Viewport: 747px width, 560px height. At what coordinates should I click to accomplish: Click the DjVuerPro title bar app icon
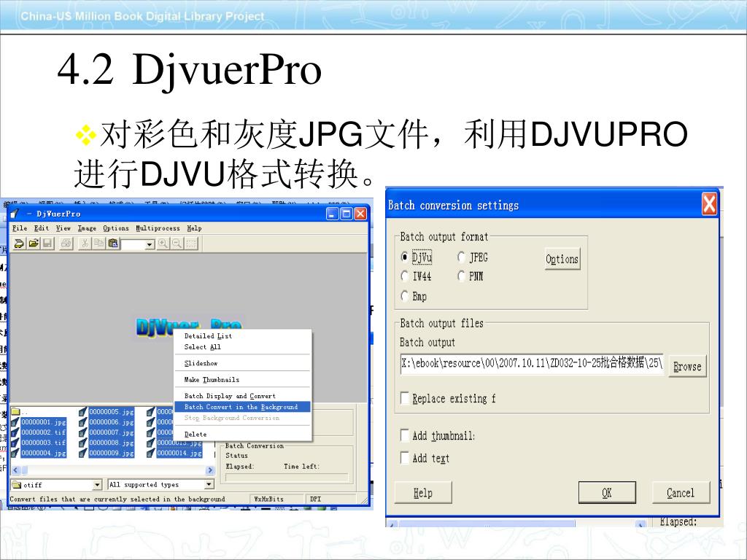pos(16,214)
